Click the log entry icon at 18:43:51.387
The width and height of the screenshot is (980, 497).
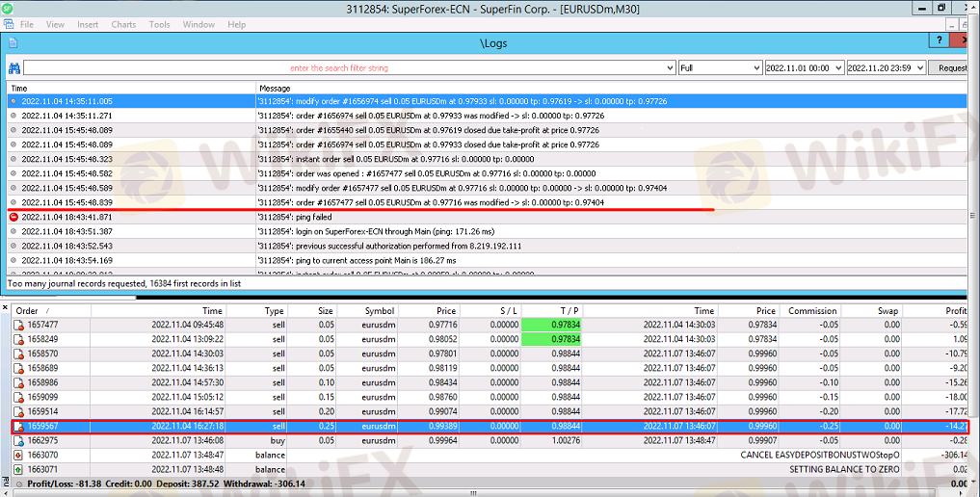pyautogui.click(x=13, y=231)
